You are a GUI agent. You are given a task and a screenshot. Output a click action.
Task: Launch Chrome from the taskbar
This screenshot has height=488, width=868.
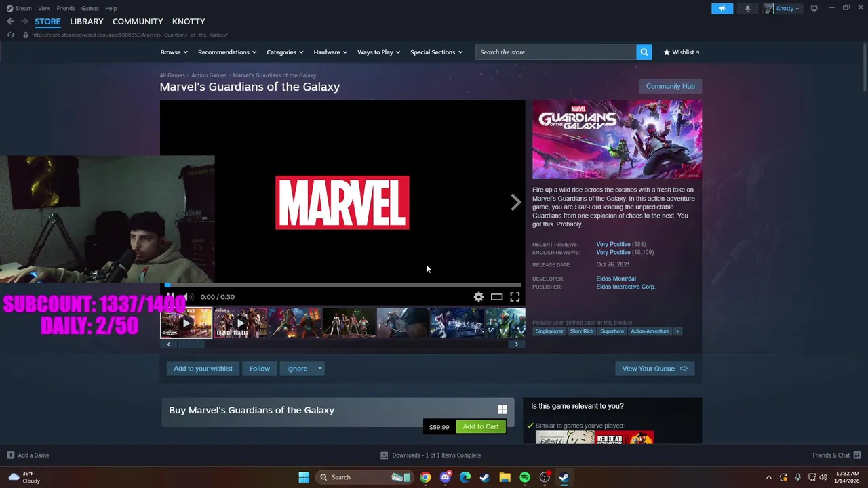pyautogui.click(x=425, y=477)
